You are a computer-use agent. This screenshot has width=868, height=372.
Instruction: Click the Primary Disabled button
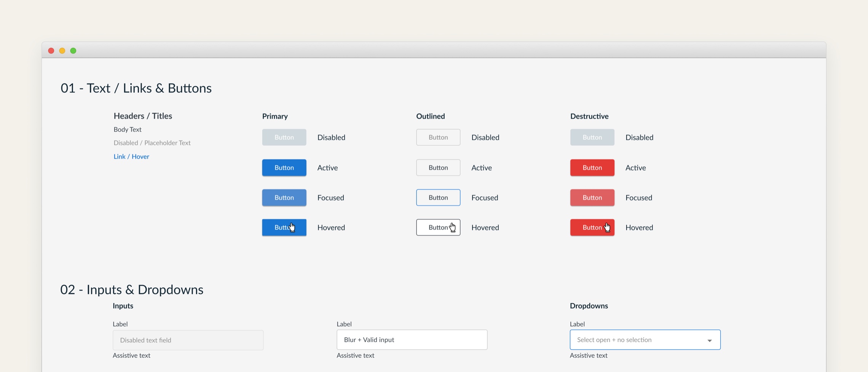[284, 137]
